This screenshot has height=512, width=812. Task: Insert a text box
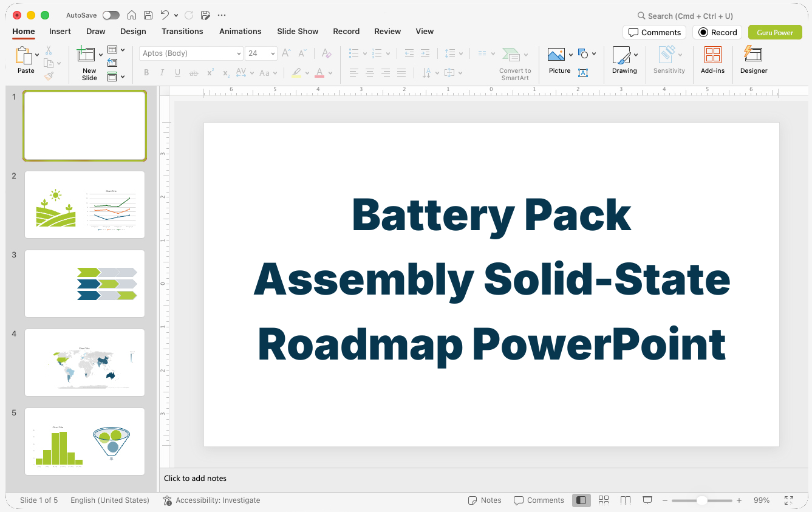[x=583, y=73]
